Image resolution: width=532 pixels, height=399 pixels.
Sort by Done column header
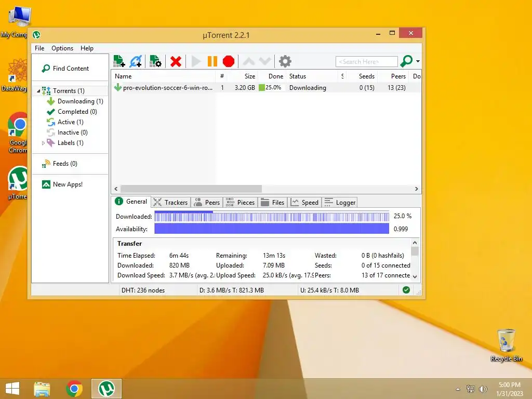point(272,76)
